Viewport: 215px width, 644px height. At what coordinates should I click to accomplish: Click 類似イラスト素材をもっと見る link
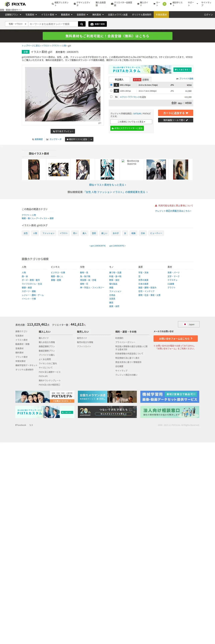coord(107,185)
